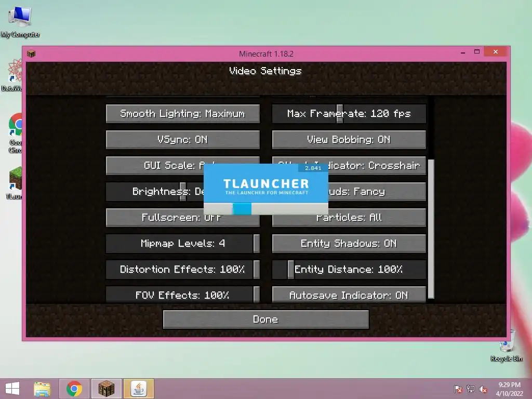Screen dimensions: 532x399
Task: Click the Mipmap Levels slider
Action: click(182, 244)
